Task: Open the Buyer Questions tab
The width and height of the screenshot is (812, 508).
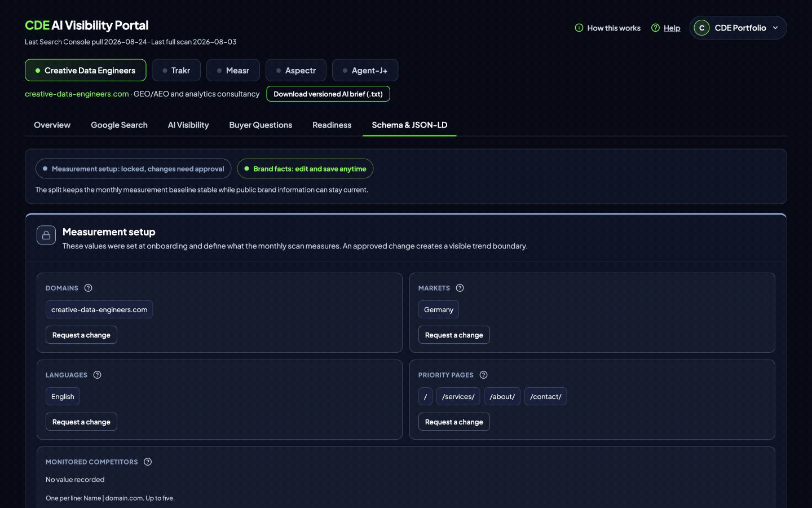Action: pos(261,125)
